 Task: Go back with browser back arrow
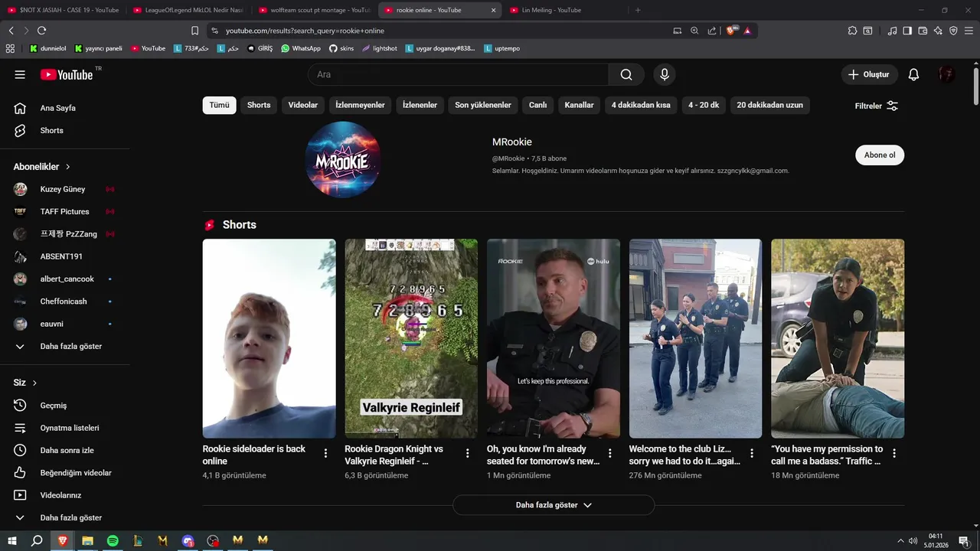point(11,31)
